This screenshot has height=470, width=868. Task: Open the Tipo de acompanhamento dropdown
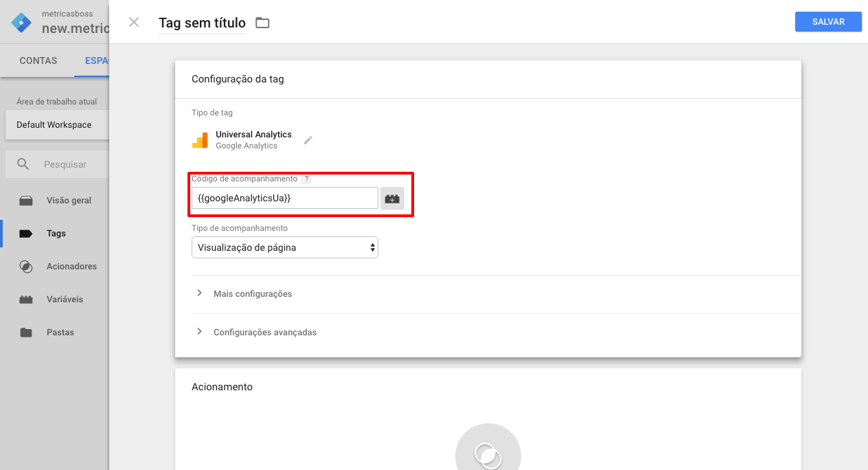pyautogui.click(x=284, y=247)
